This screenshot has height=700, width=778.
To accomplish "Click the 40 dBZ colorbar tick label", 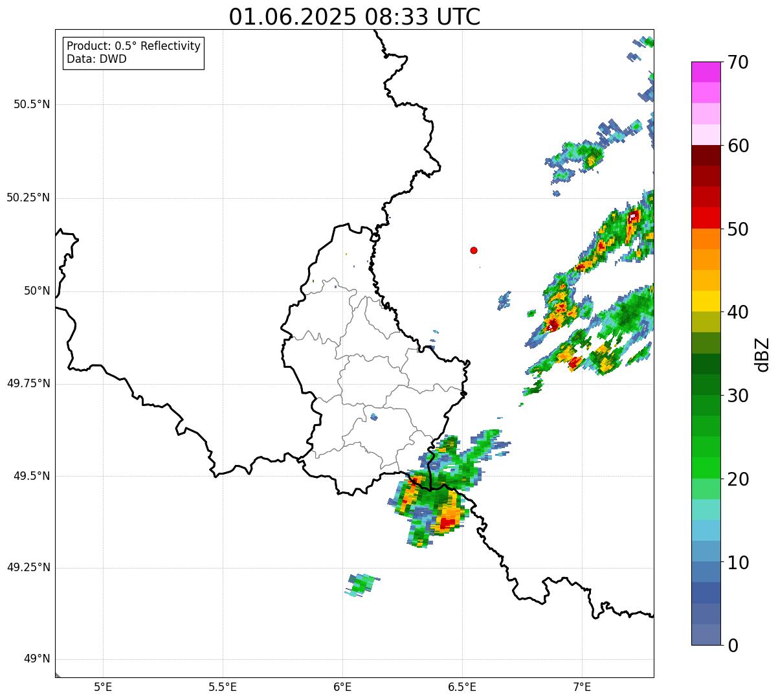I will coord(738,313).
